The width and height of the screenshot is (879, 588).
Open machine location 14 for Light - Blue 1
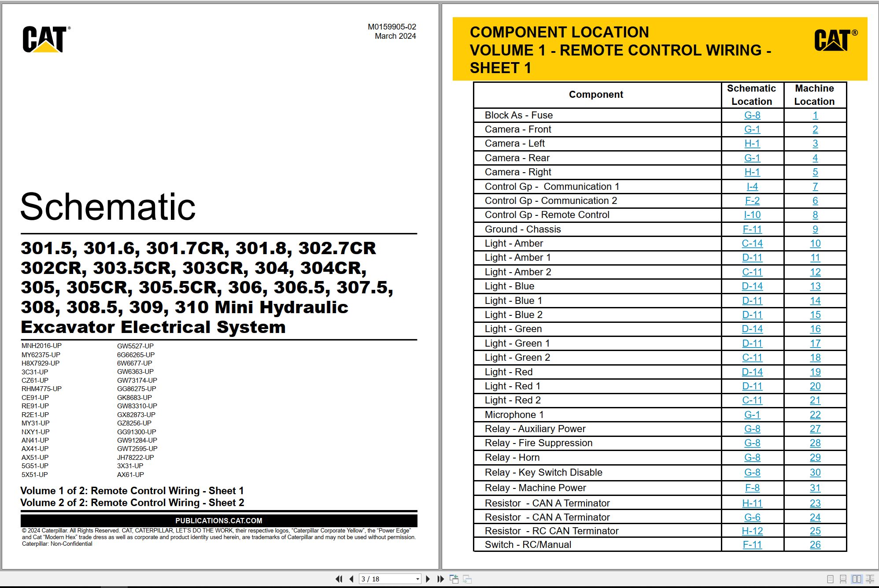815,300
